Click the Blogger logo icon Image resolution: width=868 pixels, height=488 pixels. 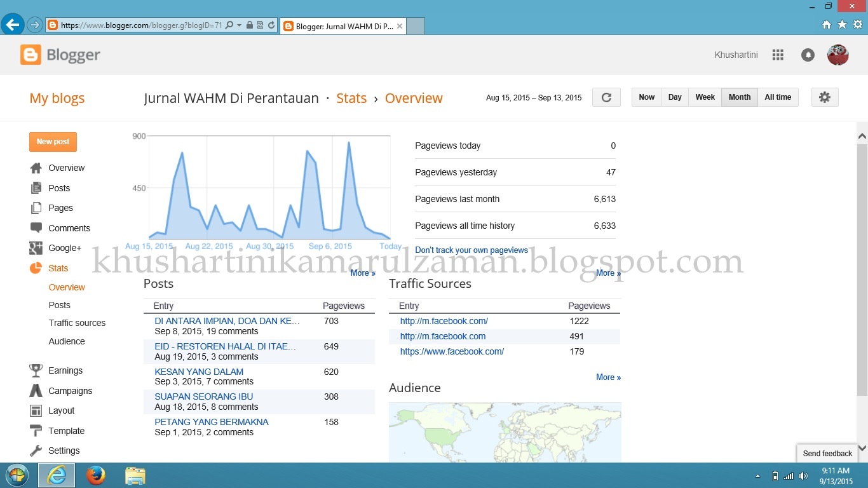[x=31, y=55]
